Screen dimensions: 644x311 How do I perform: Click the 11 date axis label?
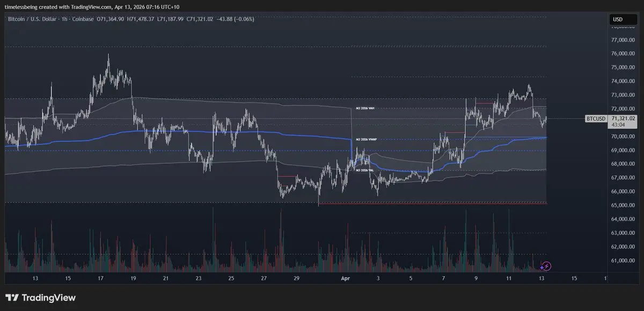[x=508, y=279]
